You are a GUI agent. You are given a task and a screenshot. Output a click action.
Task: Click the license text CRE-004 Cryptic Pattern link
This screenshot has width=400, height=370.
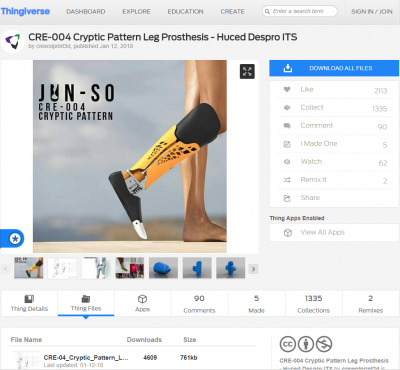[334, 361]
